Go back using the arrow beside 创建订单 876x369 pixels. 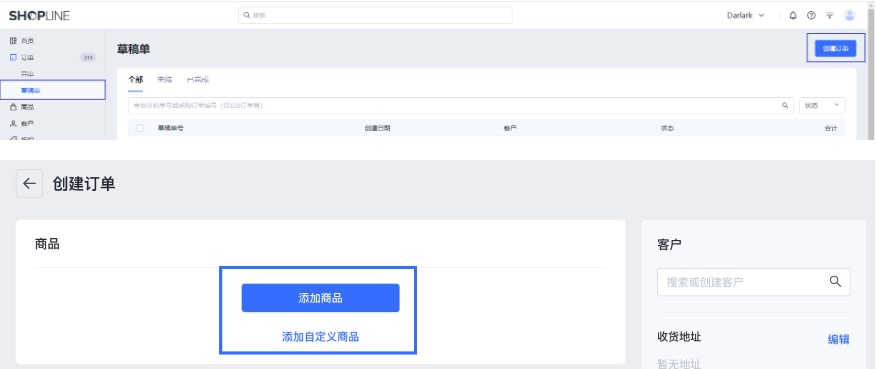(30, 183)
